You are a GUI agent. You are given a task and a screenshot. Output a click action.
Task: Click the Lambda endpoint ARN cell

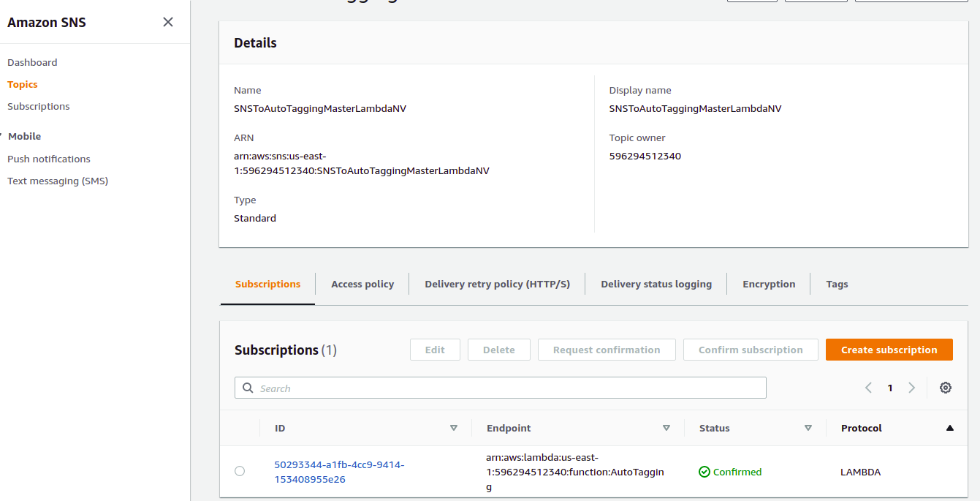[575, 472]
